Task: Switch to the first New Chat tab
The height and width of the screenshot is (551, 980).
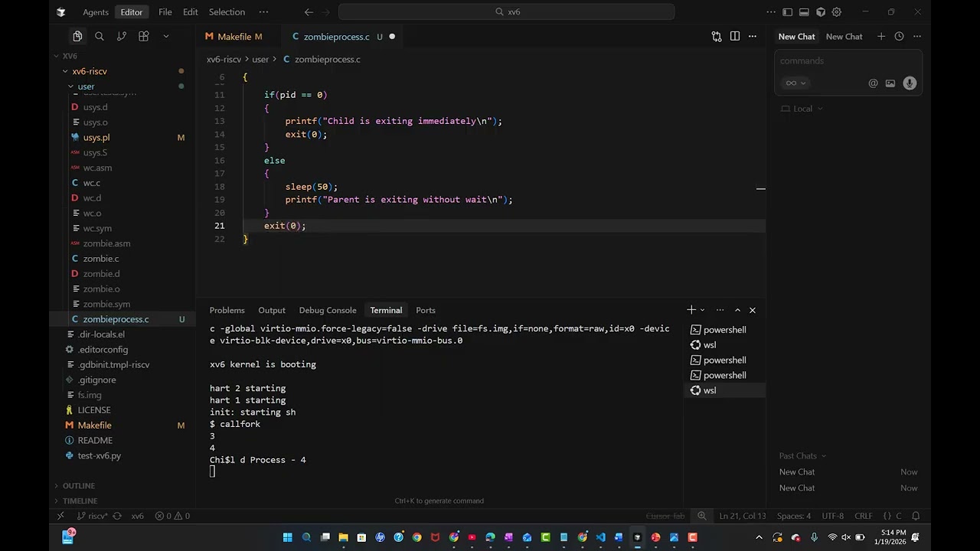Action: [x=796, y=36]
